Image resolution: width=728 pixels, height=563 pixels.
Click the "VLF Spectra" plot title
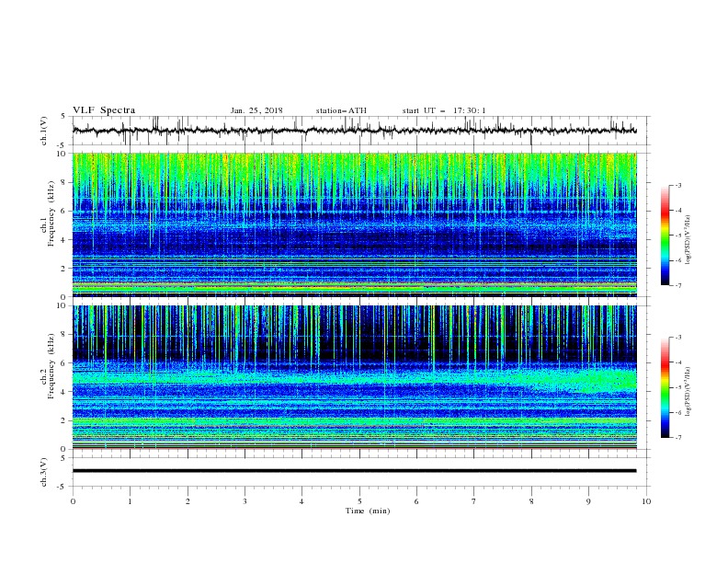pyautogui.click(x=104, y=110)
